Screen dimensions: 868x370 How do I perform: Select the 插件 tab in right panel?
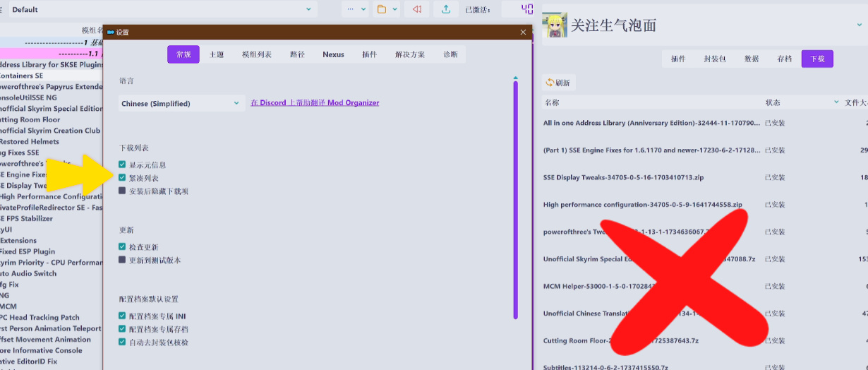[678, 59]
